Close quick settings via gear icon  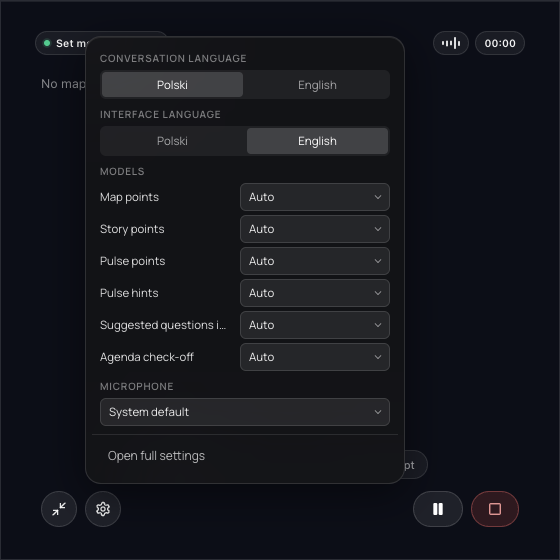[103, 509]
